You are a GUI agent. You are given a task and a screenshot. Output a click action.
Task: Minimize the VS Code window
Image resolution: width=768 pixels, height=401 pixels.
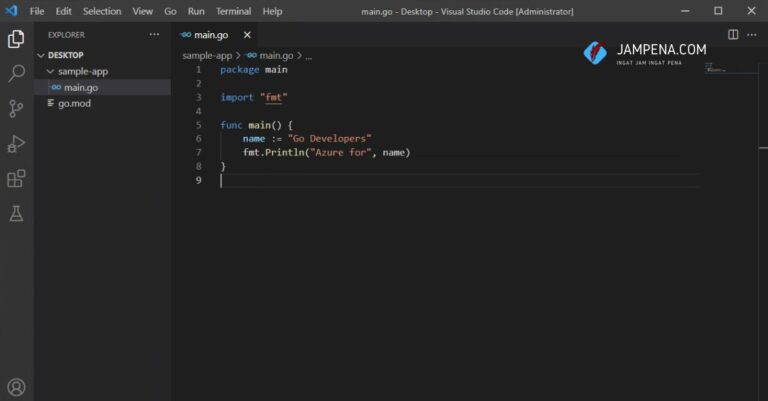coord(685,11)
